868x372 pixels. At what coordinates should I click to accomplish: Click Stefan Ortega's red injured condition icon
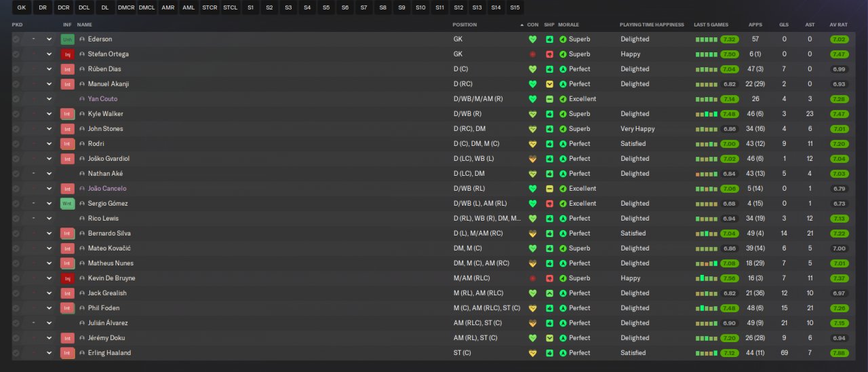click(532, 54)
